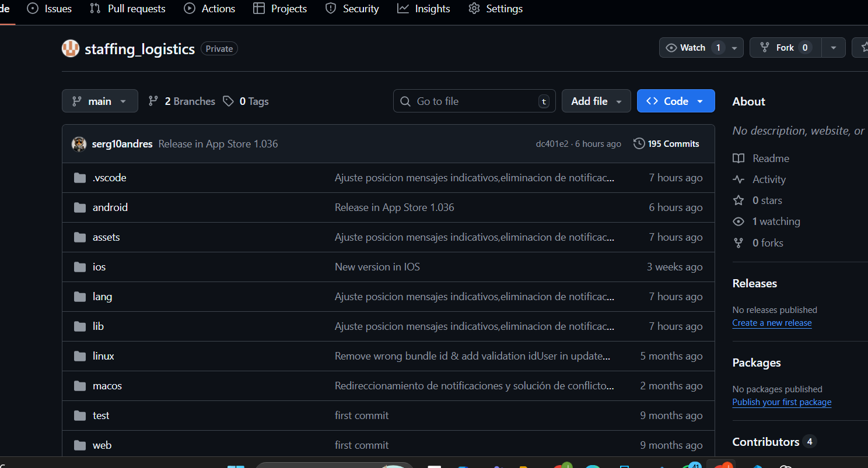Open the Readme link in About
This screenshot has height=468, width=868.
click(770, 159)
